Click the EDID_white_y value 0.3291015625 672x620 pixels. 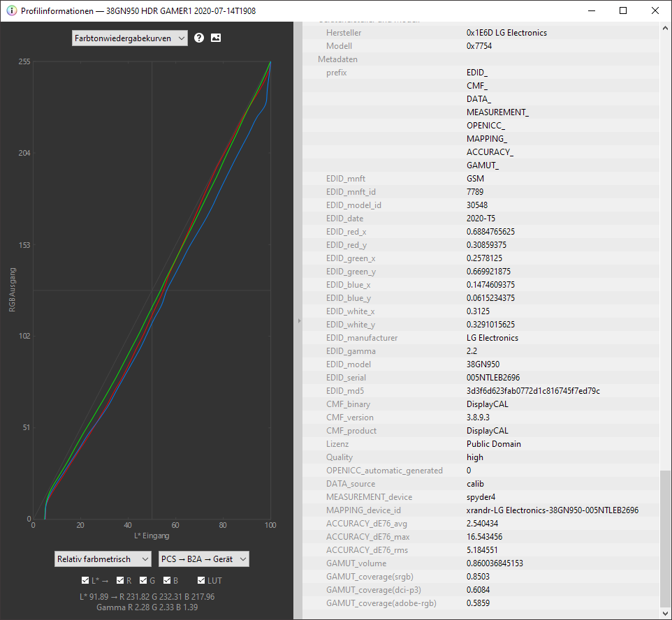coord(490,325)
